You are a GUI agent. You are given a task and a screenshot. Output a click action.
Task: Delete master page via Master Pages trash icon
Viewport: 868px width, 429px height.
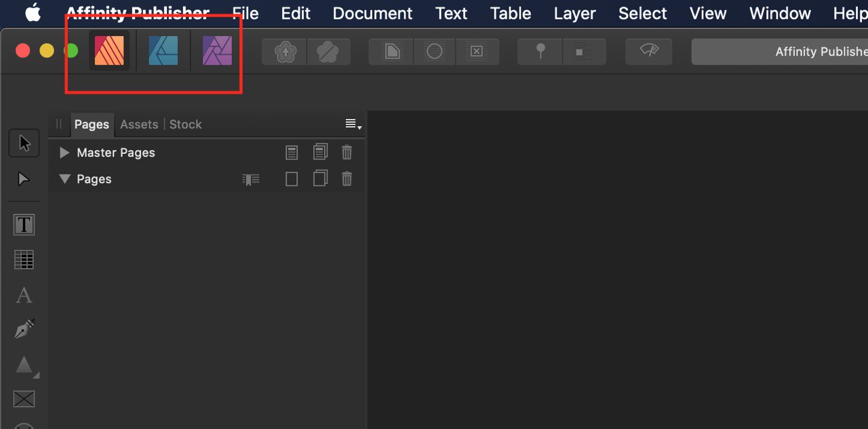coord(347,153)
